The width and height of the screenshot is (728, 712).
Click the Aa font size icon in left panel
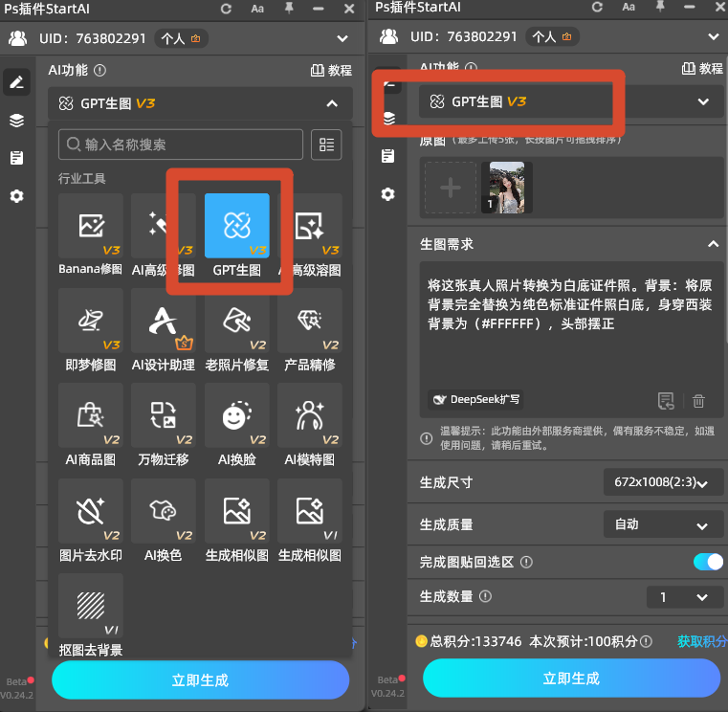(x=257, y=9)
